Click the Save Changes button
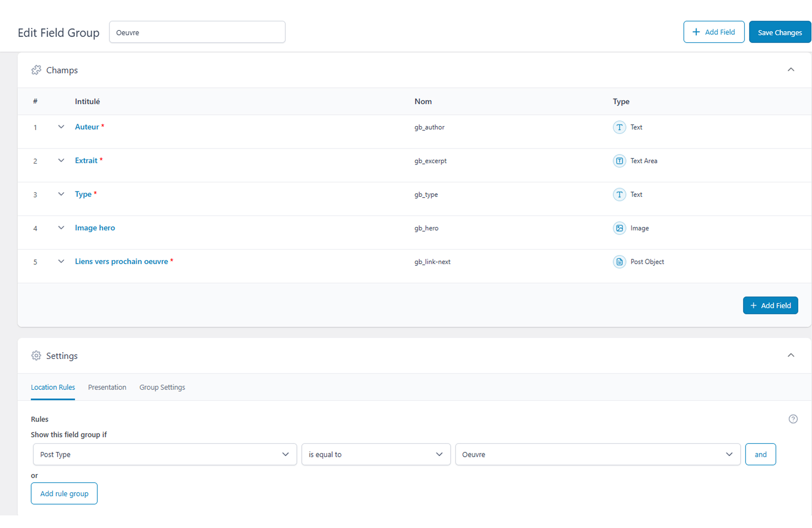The image size is (812, 528). (780, 32)
